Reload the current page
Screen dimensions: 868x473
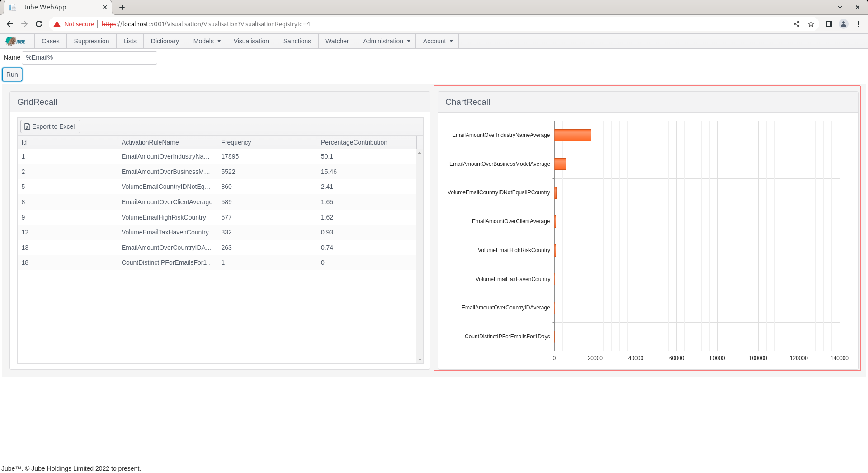[x=39, y=24]
